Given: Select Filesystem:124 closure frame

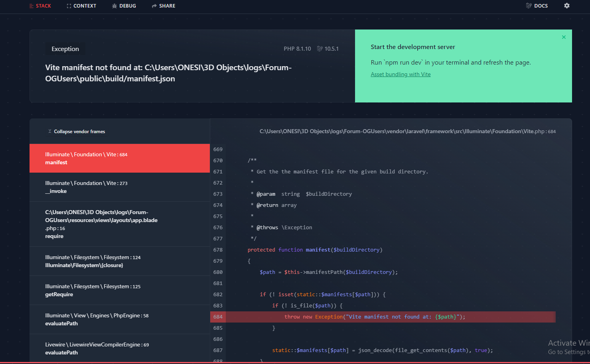Looking at the screenshot, I should coord(120,261).
